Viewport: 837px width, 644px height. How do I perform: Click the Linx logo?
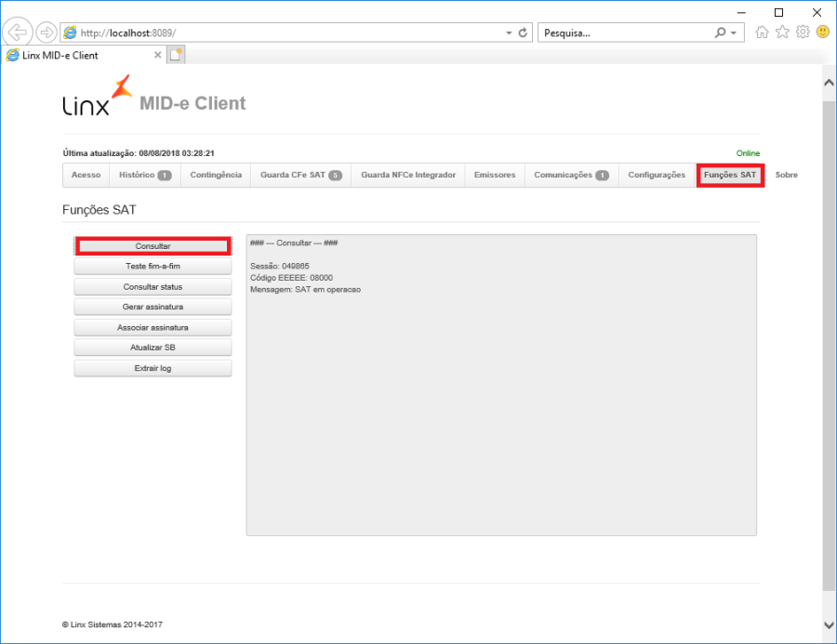point(97,96)
